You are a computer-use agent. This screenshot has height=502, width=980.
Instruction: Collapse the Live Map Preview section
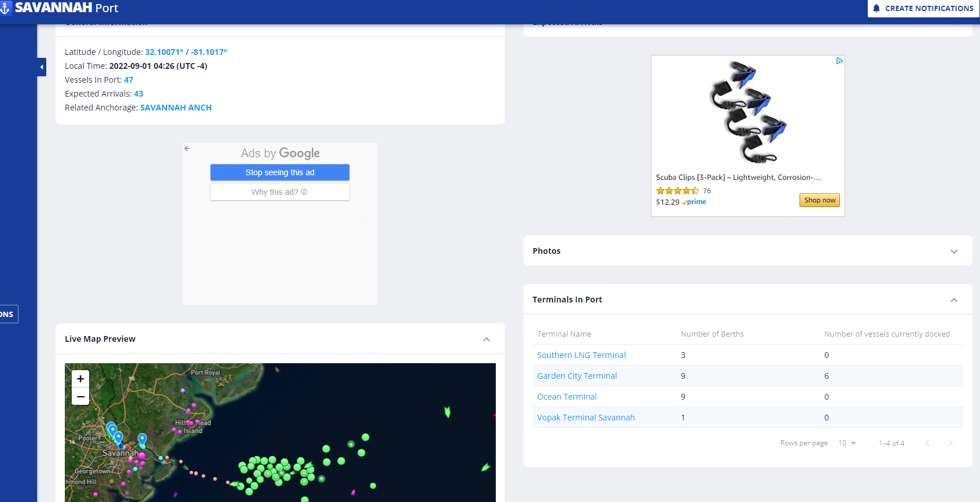tap(487, 339)
